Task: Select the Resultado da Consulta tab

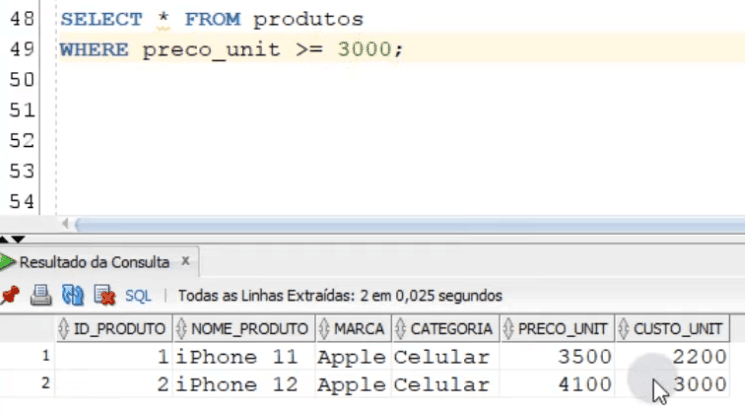Action: pos(95,262)
